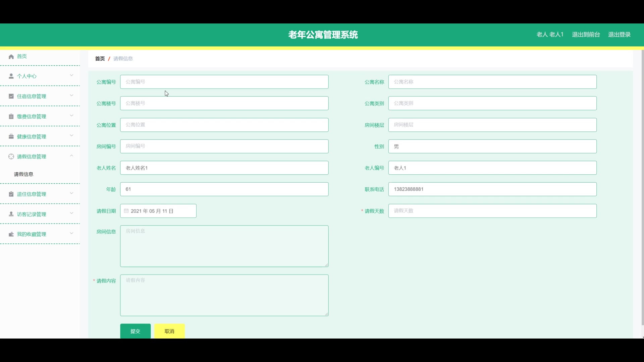Expand the 缴费信息管理 chevron
Viewport: 644px width, 362px height.
click(71, 116)
